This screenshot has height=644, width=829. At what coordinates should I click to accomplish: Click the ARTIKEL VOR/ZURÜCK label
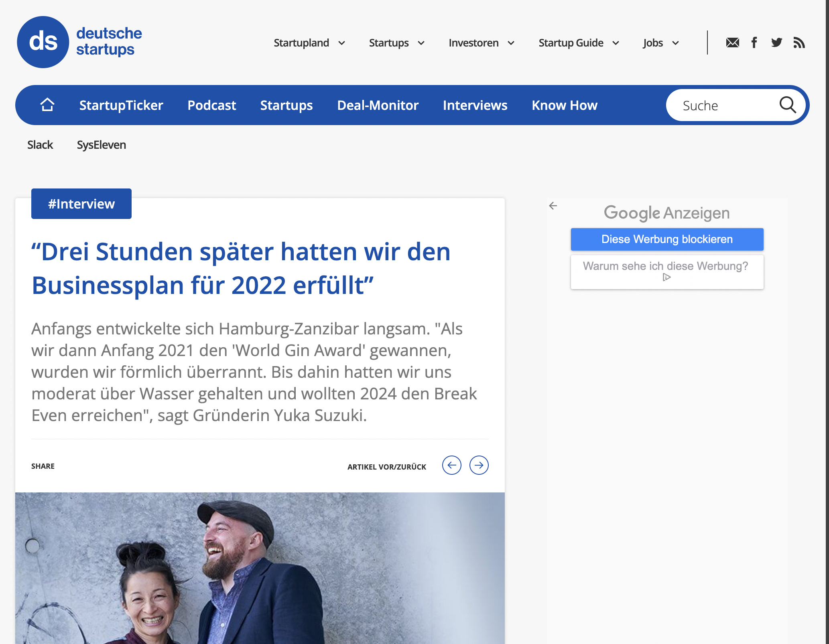point(387,467)
